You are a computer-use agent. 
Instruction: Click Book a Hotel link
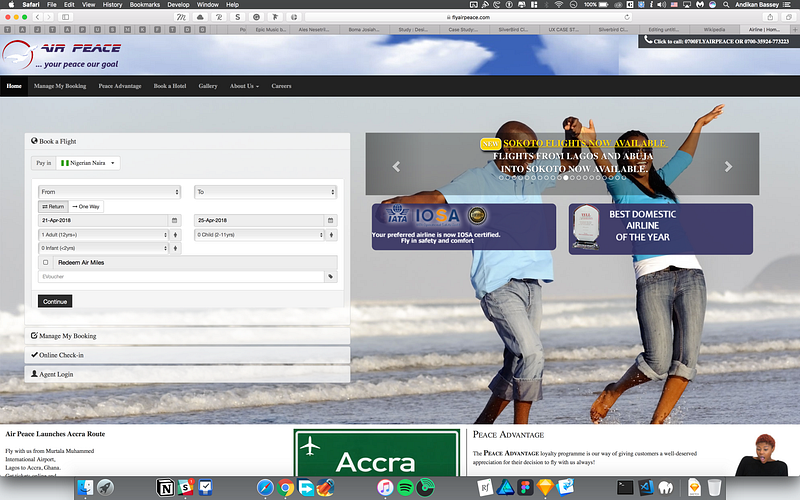[170, 86]
